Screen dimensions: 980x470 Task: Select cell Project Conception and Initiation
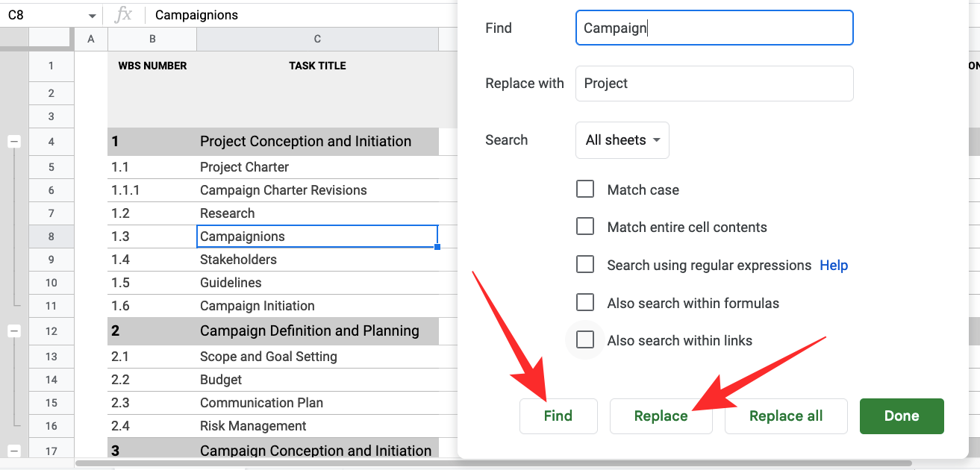pyautogui.click(x=317, y=142)
